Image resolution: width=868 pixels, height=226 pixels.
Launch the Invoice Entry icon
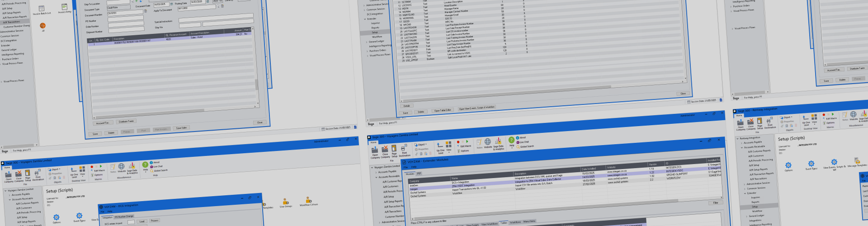[65, 7]
